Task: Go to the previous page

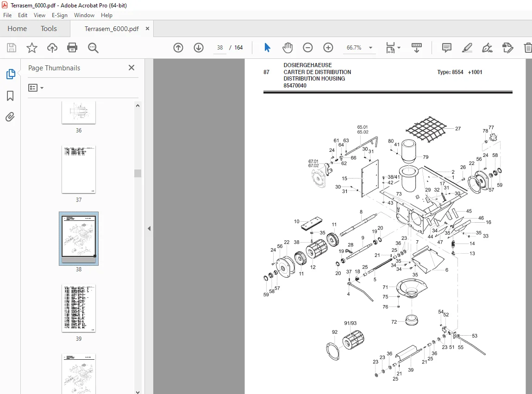Action: pyautogui.click(x=178, y=48)
